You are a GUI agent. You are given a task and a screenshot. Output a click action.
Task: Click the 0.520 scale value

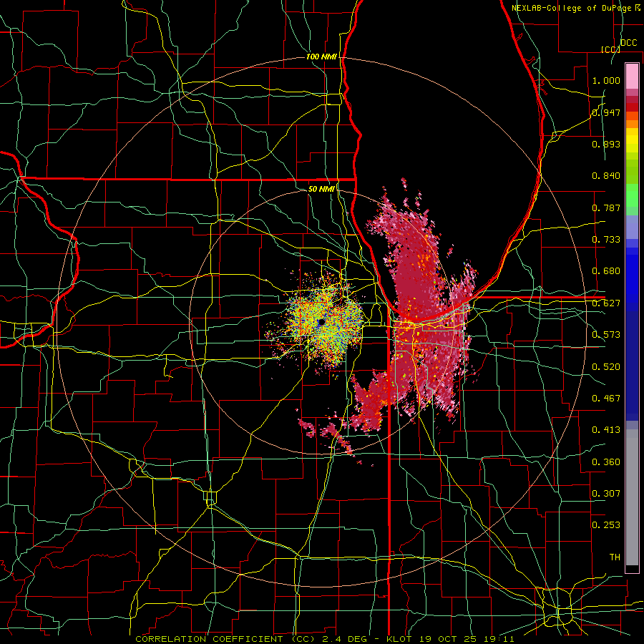pyautogui.click(x=606, y=367)
